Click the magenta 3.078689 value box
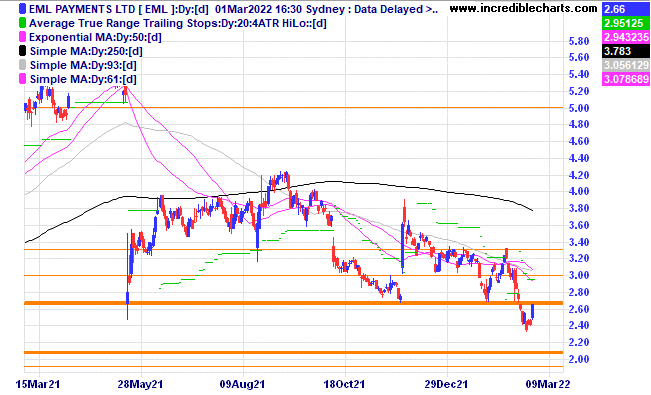651x395 pixels. pyautogui.click(x=626, y=79)
